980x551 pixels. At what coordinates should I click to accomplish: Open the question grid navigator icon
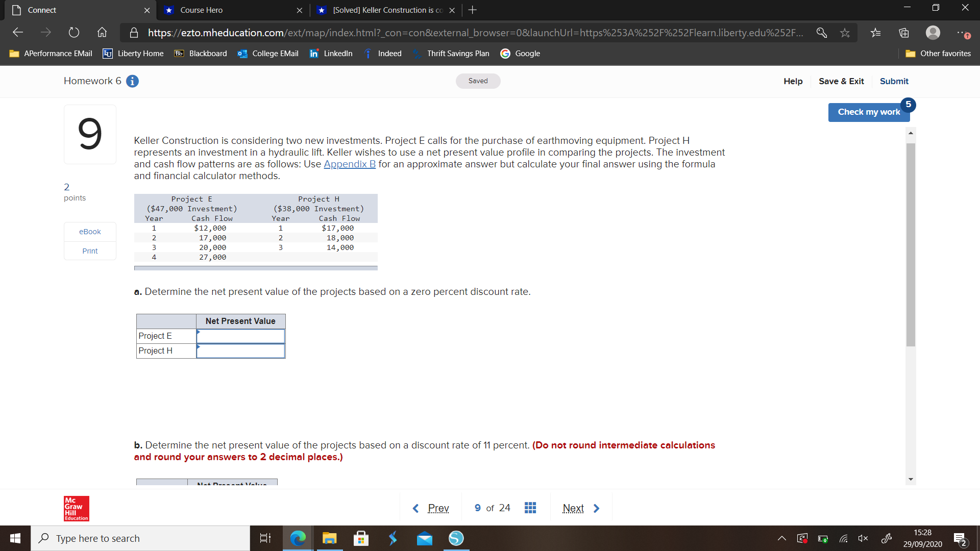pyautogui.click(x=530, y=508)
